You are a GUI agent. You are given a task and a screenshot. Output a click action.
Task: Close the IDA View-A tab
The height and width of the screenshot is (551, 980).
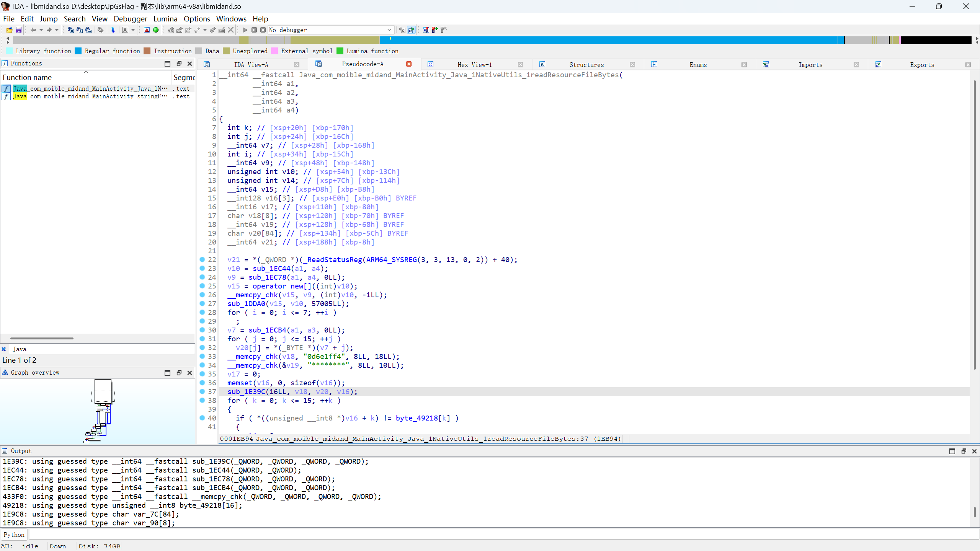(297, 65)
